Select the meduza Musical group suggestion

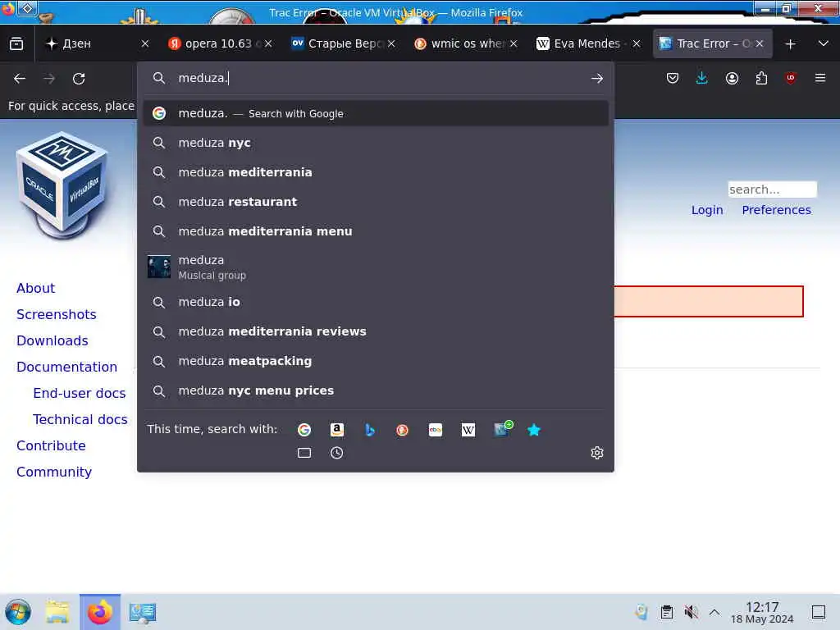[376, 267]
